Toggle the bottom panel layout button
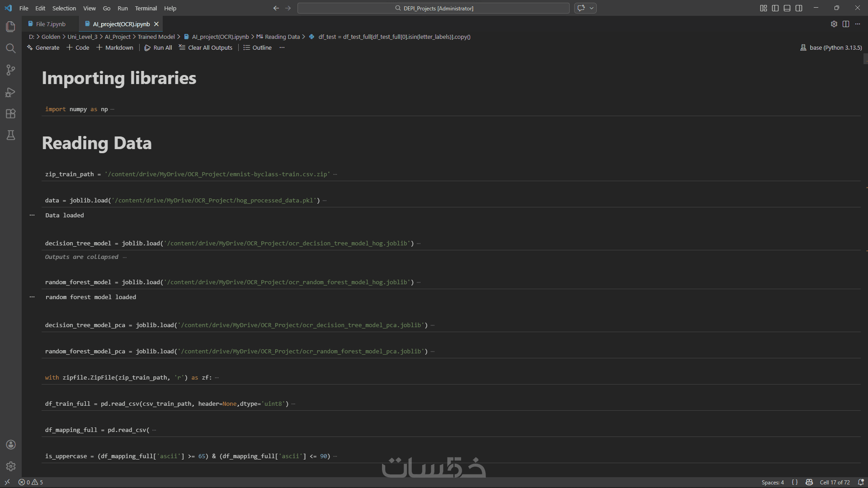Screen dimensions: 868x488 pyautogui.click(x=787, y=8)
